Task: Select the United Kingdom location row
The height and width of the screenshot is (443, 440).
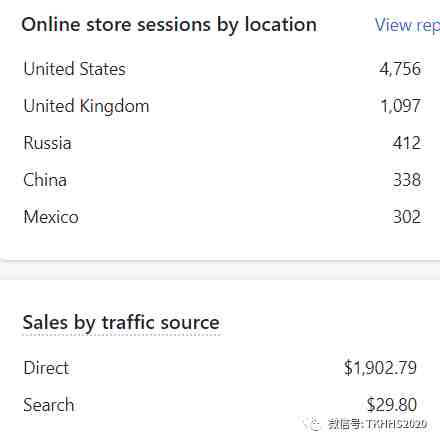Action: pos(222,106)
